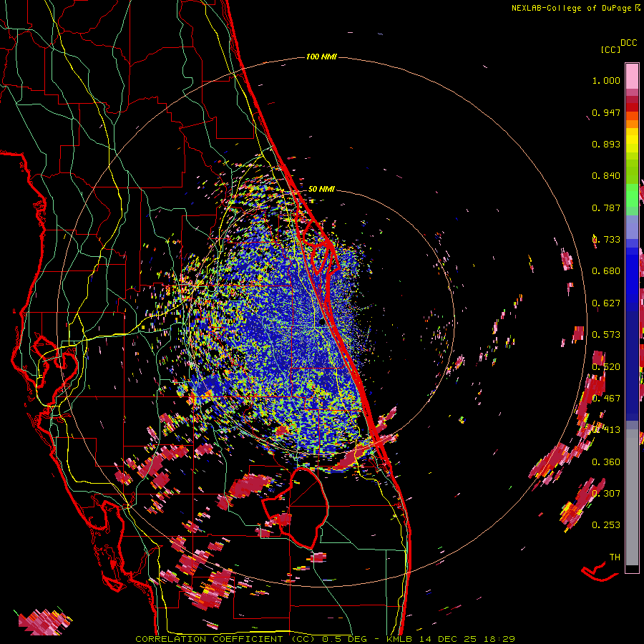Viewport: 644px width, 644px height.
Task: Click the 0.307 scale value
Action: click(x=606, y=493)
